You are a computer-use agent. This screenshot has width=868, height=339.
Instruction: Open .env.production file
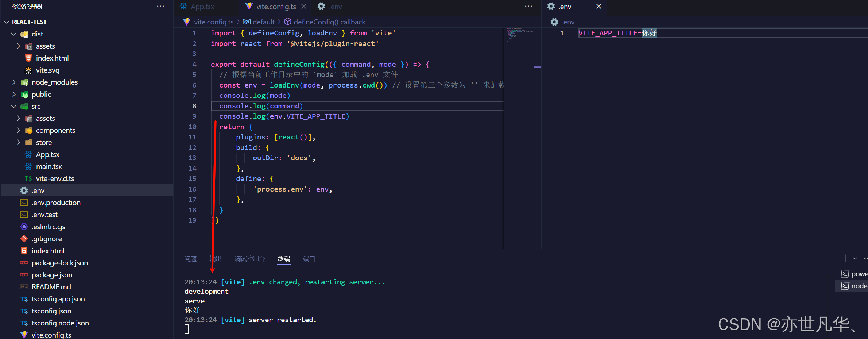click(x=56, y=203)
